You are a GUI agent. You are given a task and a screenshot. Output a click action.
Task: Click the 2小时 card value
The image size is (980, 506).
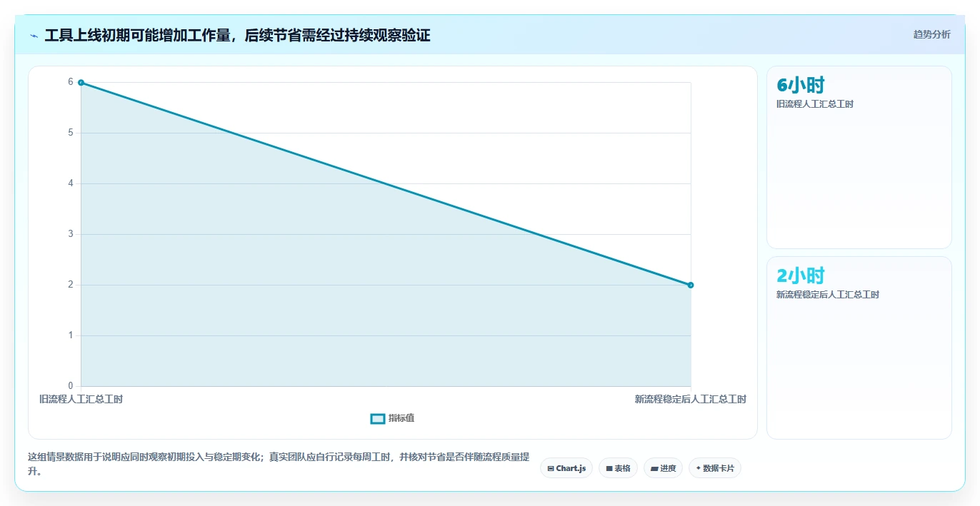pyautogui.click(x=801, y=275)
